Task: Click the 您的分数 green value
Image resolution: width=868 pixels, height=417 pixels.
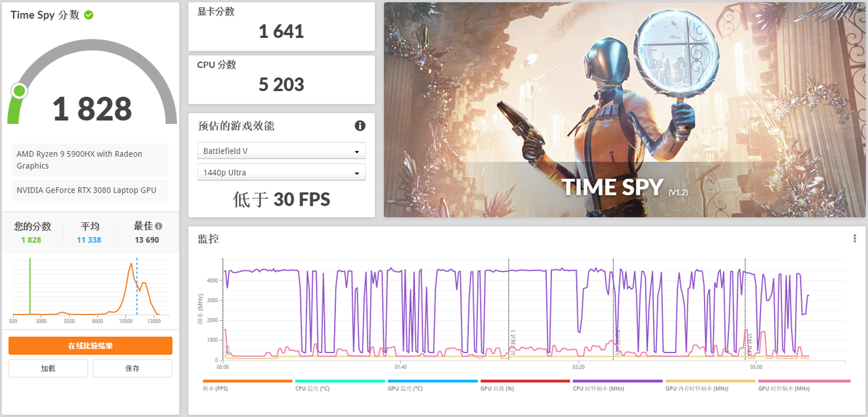Action: pos(31,240)
